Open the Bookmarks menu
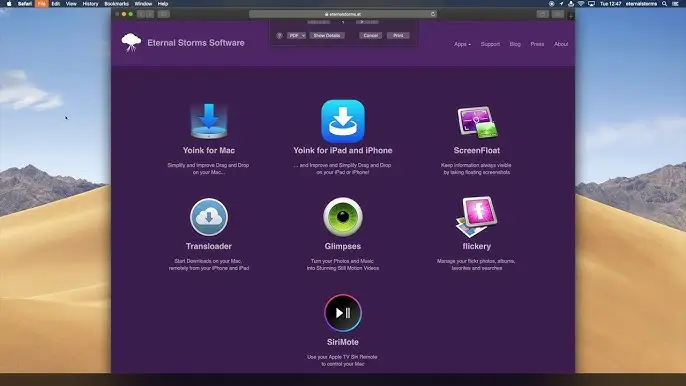 point(116,4)
